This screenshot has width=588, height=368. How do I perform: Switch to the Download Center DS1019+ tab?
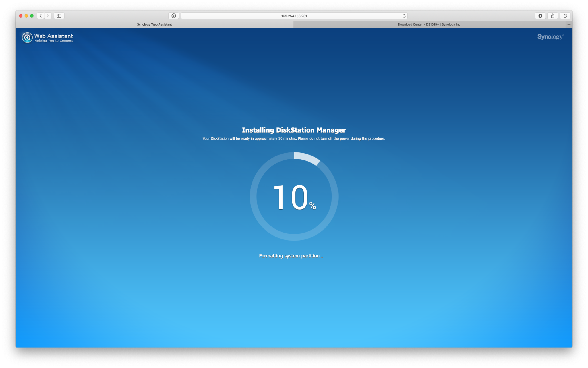click(x=430, y=24)
